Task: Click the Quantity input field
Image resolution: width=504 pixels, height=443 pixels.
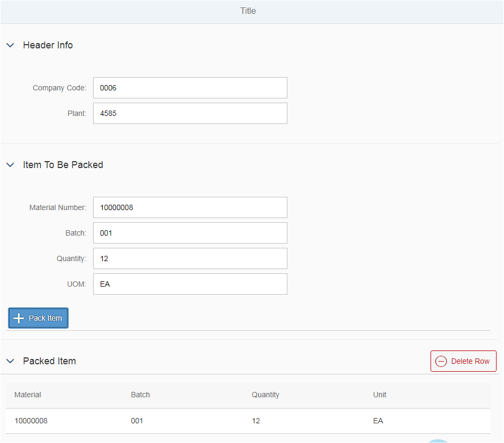Action: pyautogui.click(x=191, y=258)
